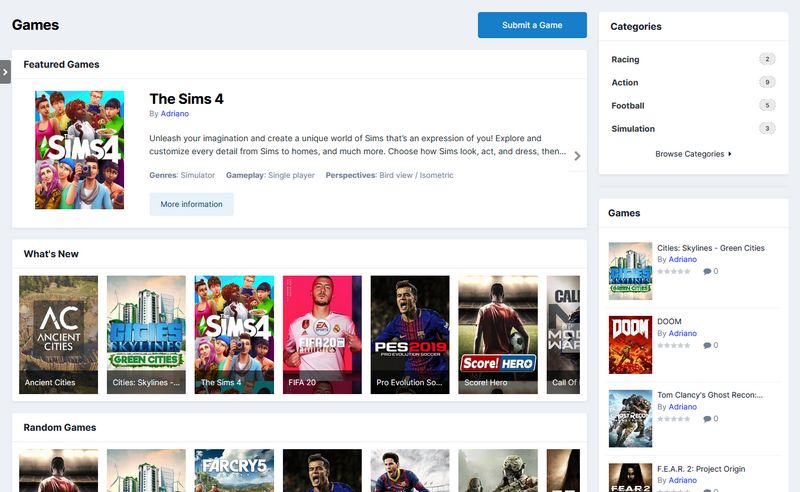Click star rating for Tom Clancy's Ghost Recon
Screen dimensions: 800x492
pos(673,419)
